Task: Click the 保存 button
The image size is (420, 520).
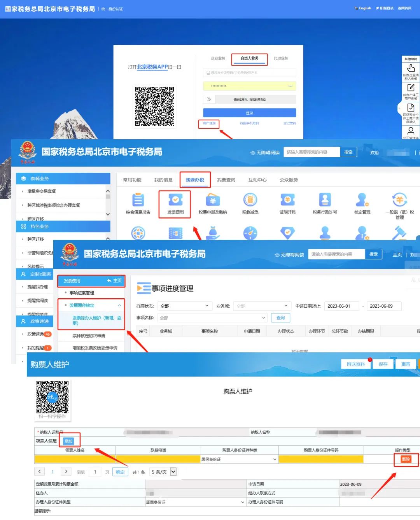Action: click(x=383, y=364)
